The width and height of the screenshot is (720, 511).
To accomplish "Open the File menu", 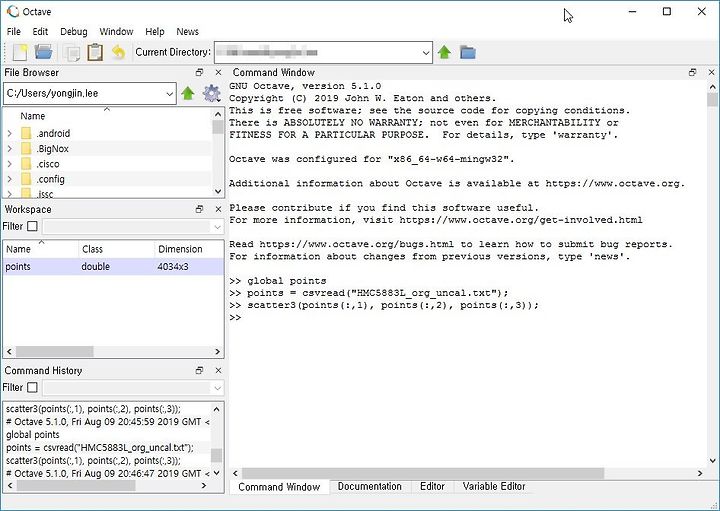I will [x=14, y=32].
